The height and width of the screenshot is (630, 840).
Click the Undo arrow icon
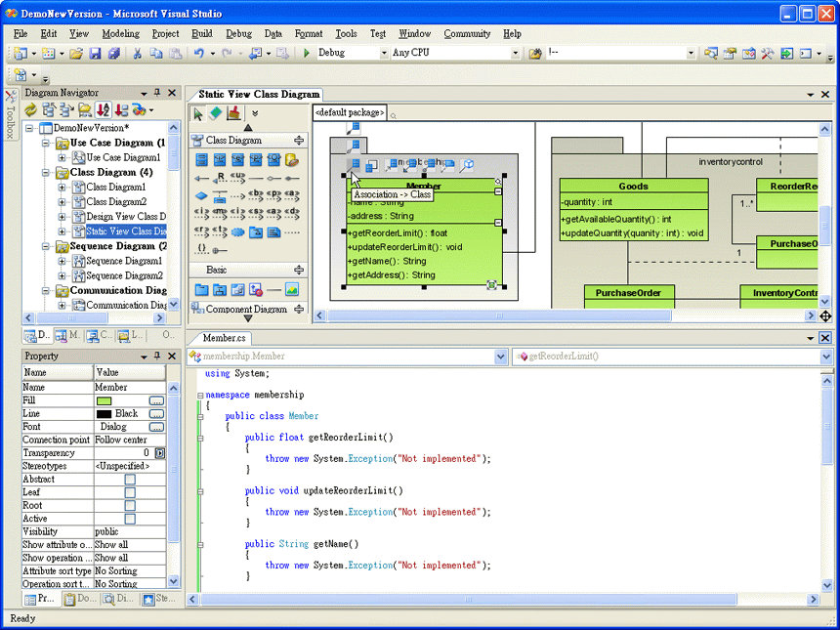198,53
